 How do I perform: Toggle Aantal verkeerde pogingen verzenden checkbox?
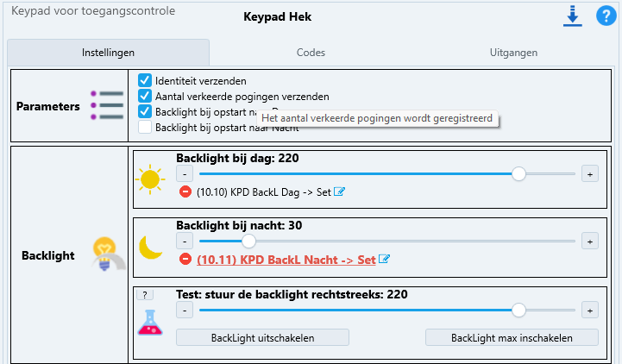click(145, 96)
